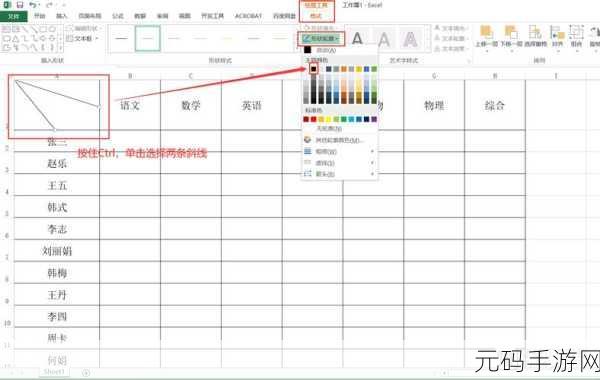This screenshot has height=380, width=600.
Task: Click the 组合 (Group) icon
Action: [576, 33]
